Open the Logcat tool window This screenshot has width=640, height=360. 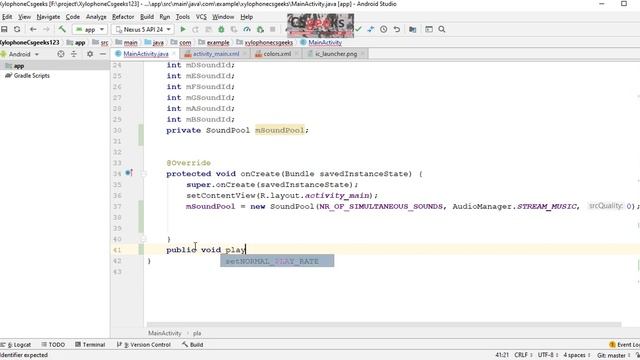click(x=16, y=345)
